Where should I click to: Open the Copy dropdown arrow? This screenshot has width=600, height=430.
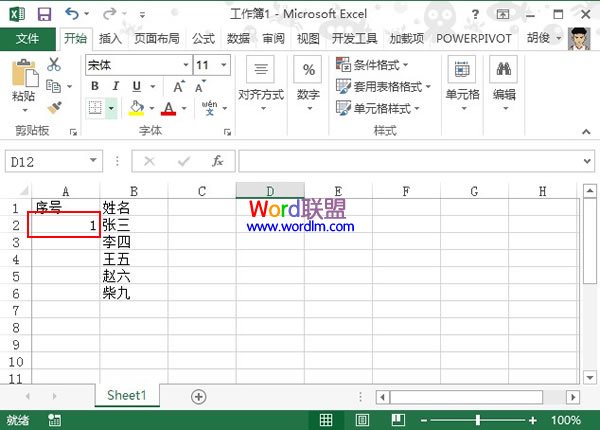click(70, 86)
